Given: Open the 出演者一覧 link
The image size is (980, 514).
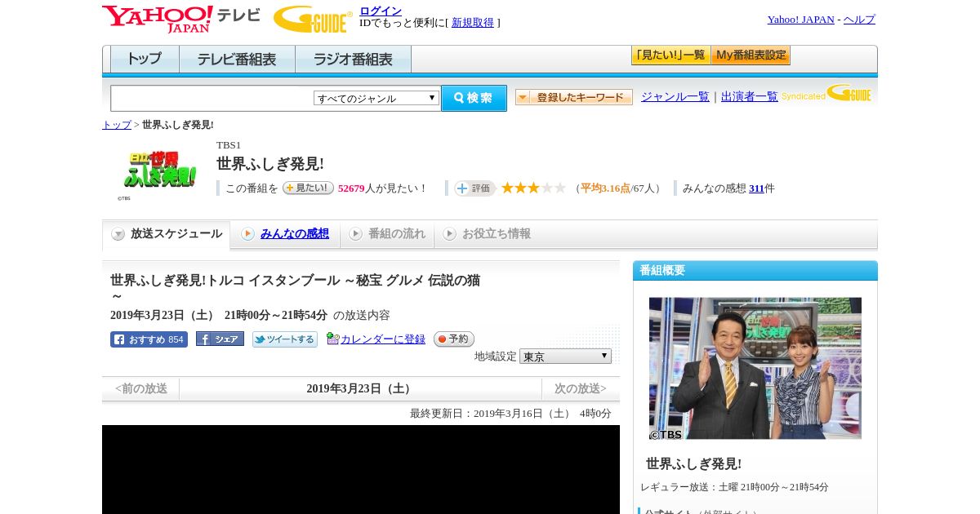Looking at the screenshot, I should tap(750, 97).
